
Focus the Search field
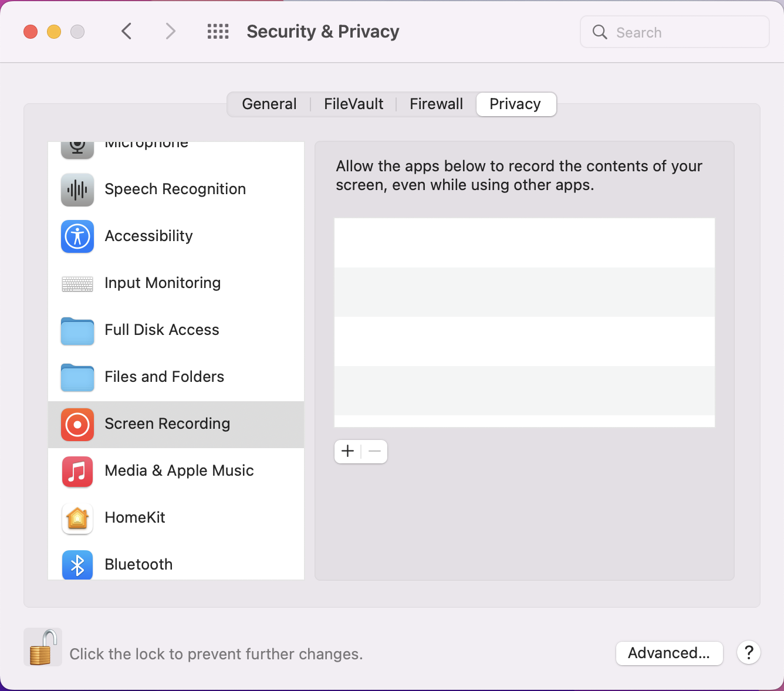point(675,32)
